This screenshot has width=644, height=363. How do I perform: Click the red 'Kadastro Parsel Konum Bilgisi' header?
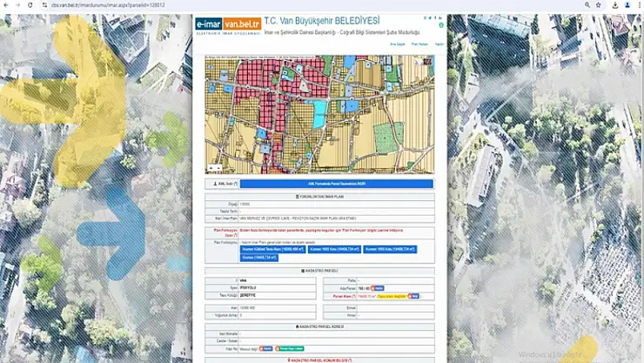319,360
